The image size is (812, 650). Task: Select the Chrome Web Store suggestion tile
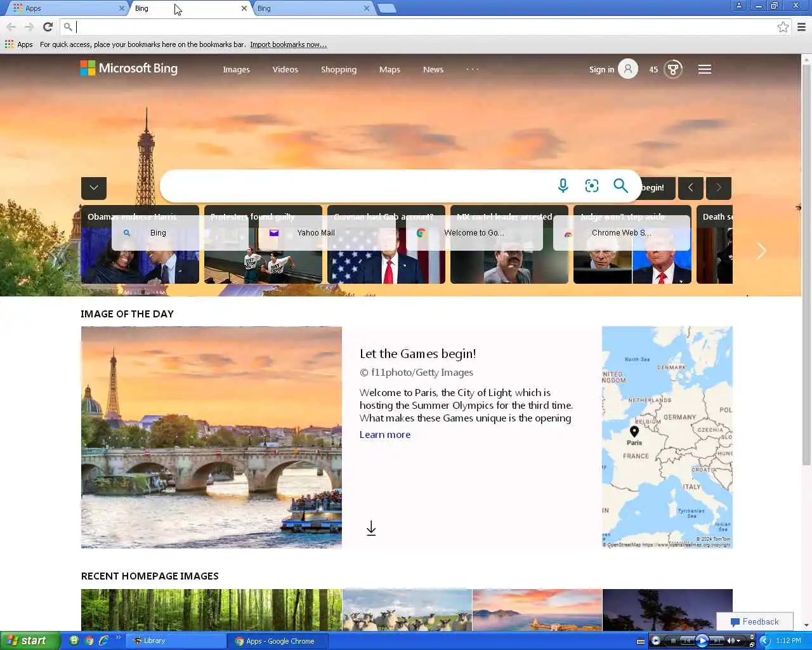[x=622, y=233]
